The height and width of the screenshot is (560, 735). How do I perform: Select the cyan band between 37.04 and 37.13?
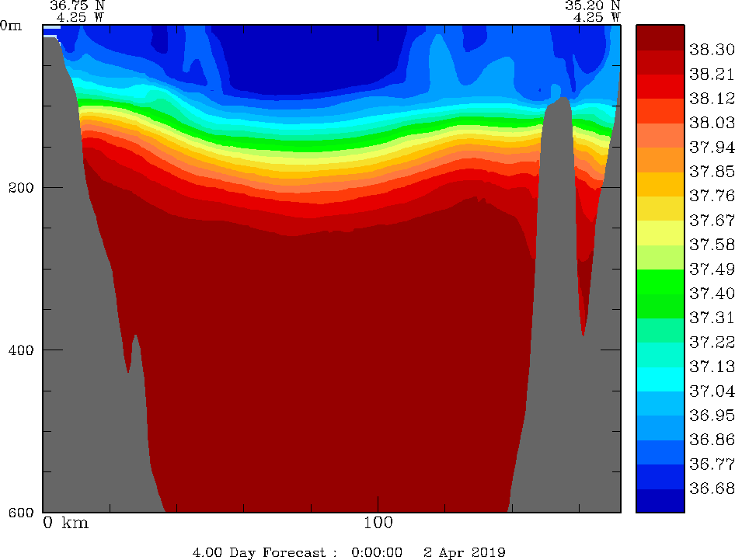[660, 379]
